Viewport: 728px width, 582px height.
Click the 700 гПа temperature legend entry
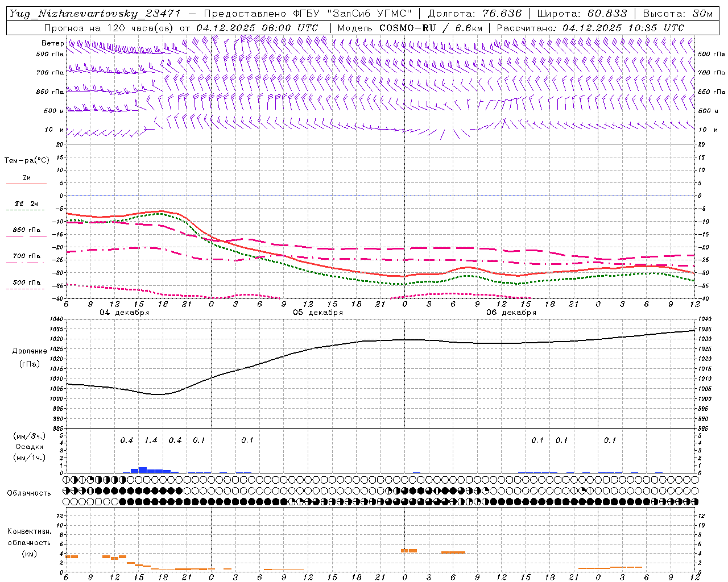27,256
